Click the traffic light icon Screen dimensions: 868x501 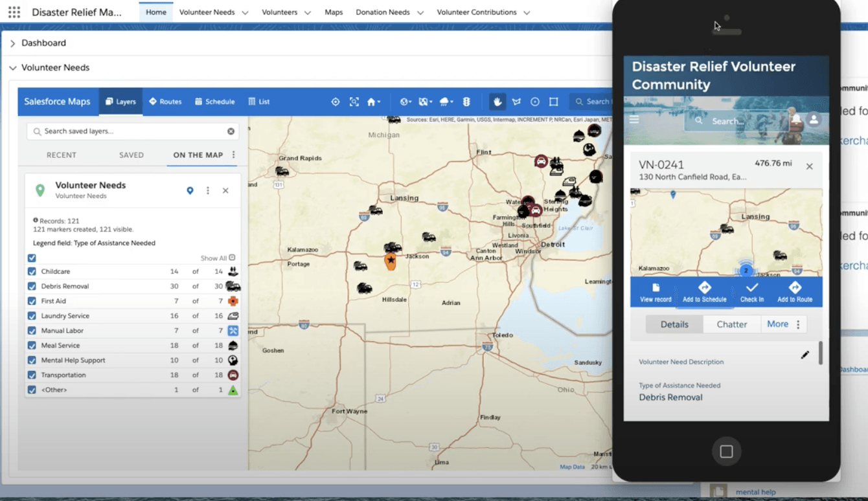466,102
